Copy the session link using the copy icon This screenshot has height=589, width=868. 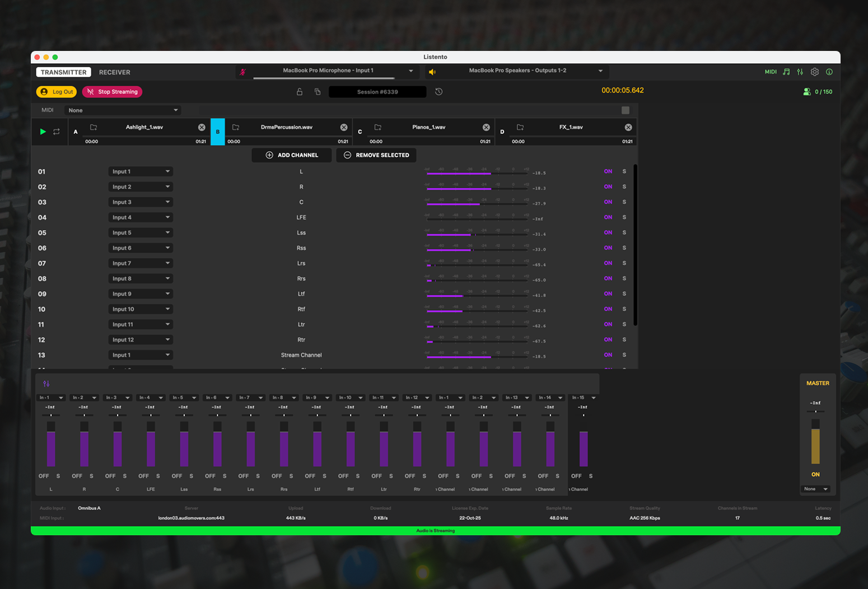[x=318, y=91]
